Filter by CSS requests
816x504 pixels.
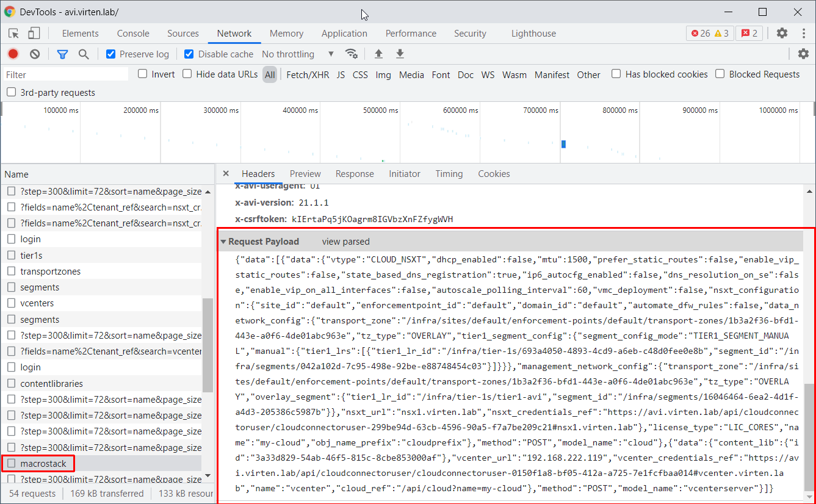[x=360, y=74]
